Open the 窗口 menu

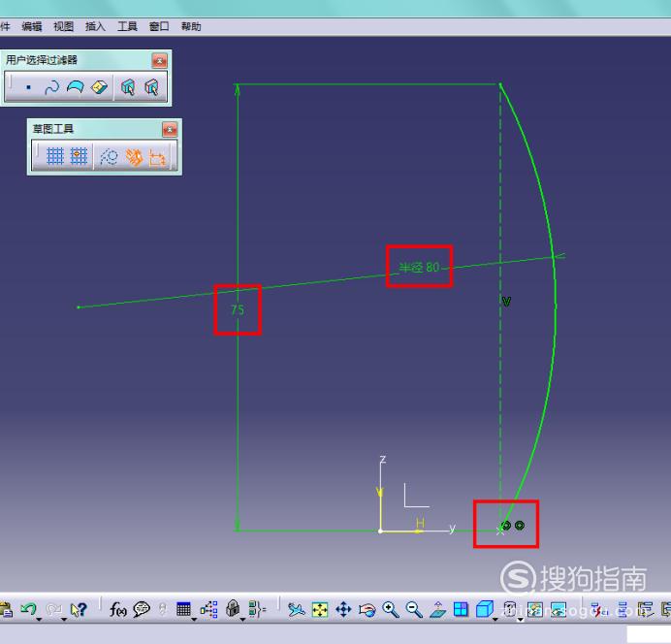(159, 26)
